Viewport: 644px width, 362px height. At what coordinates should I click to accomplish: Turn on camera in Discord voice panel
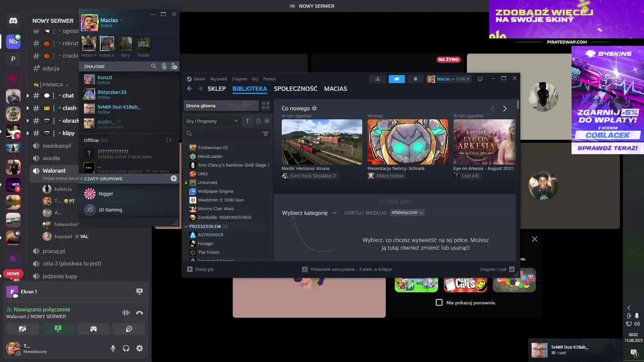point(22,329)
